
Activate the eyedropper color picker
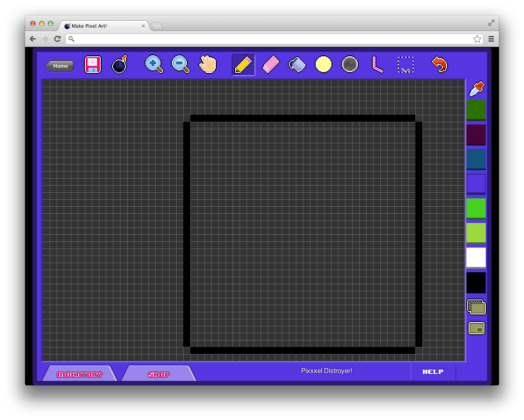tap(477, 88)
